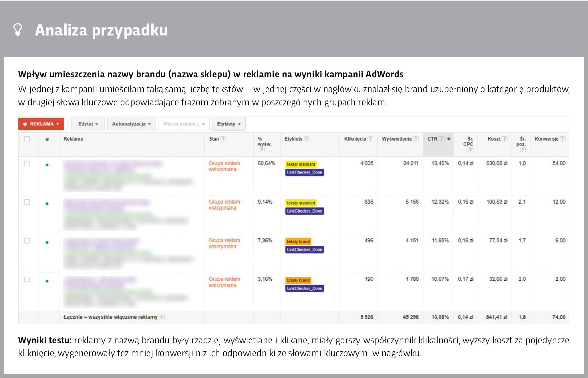
Task: Click the 12,32% CTR value
Action: 440,202
